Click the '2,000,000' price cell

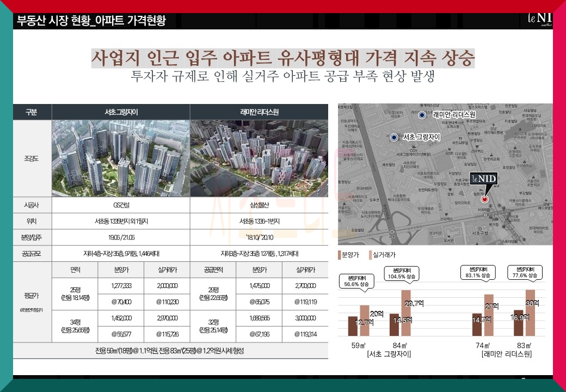tap(167, 286)
